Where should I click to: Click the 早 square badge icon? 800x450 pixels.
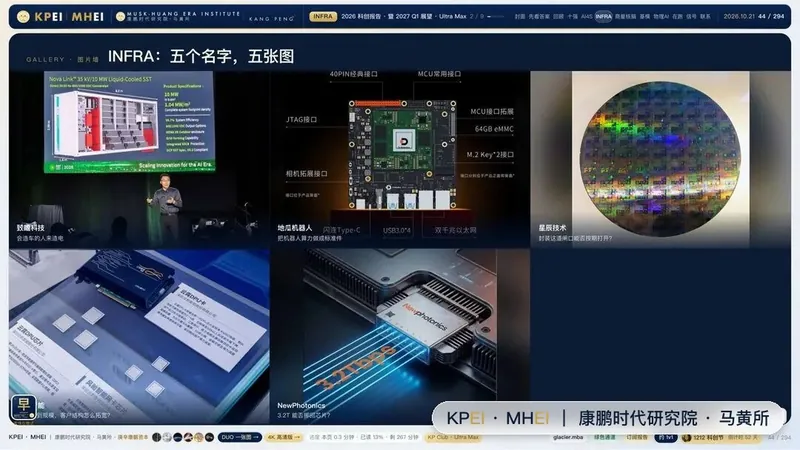23,407
